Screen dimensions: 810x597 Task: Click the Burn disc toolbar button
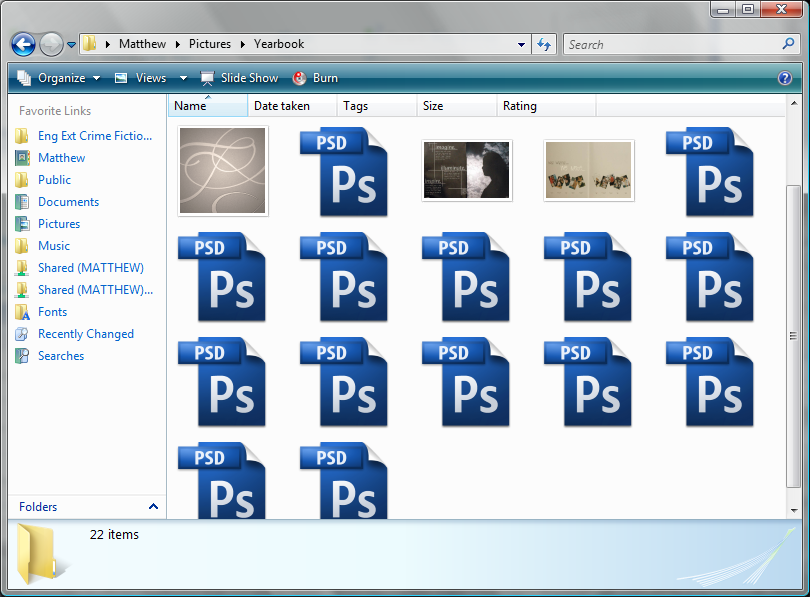(x=315, y=78)
